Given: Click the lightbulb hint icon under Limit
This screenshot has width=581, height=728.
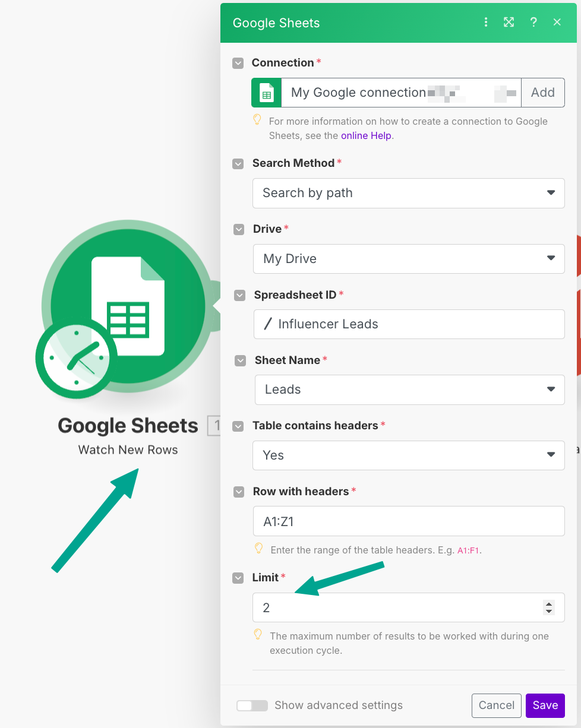Looking at the screenshot, I should (x=258, y=635).
